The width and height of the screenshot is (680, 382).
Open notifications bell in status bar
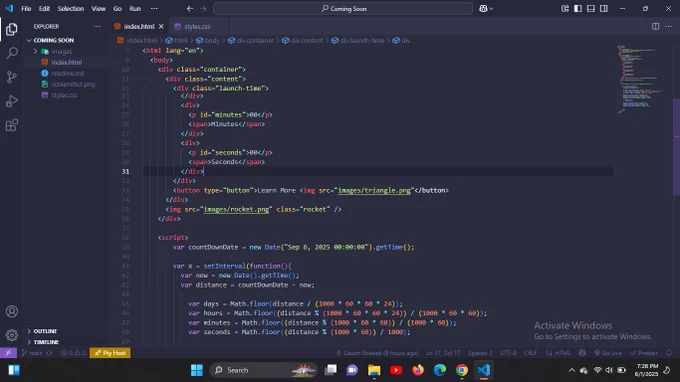pos(669,353)
